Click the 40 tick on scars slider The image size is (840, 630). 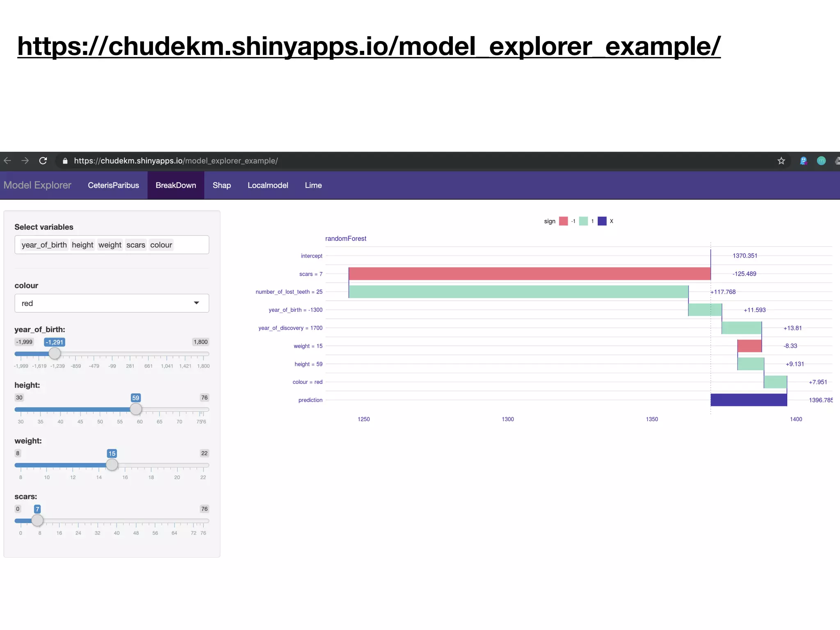116,533
